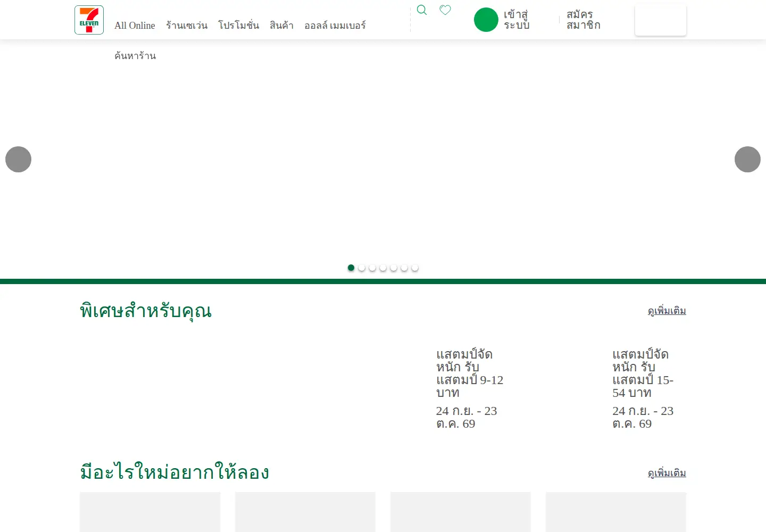Click the third new product placeholder card
766x532 pixels.
pyautogui.click(x=461, y=512)
